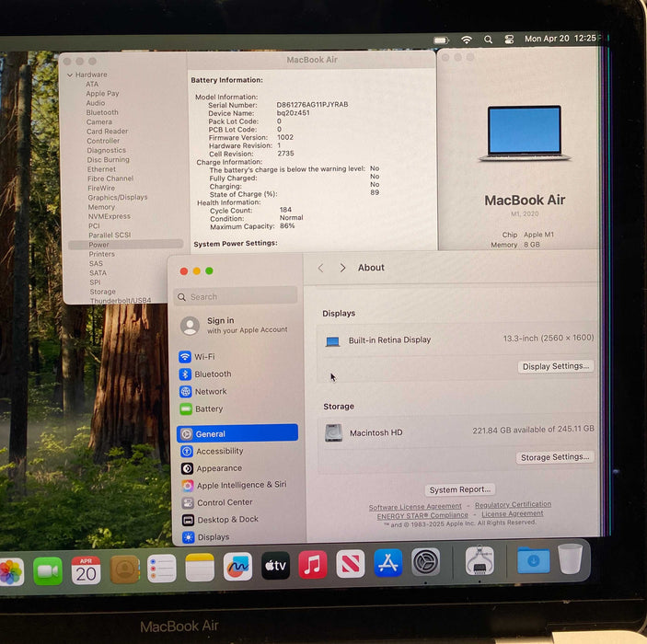647x644 pixels.
Task: Open the ENERGY STAR Compliance link
Action: pyautogui.click(x=422, y=516)
